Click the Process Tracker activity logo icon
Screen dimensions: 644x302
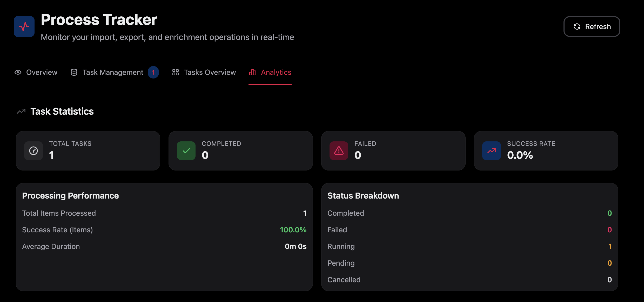click(x=24, y=26)
